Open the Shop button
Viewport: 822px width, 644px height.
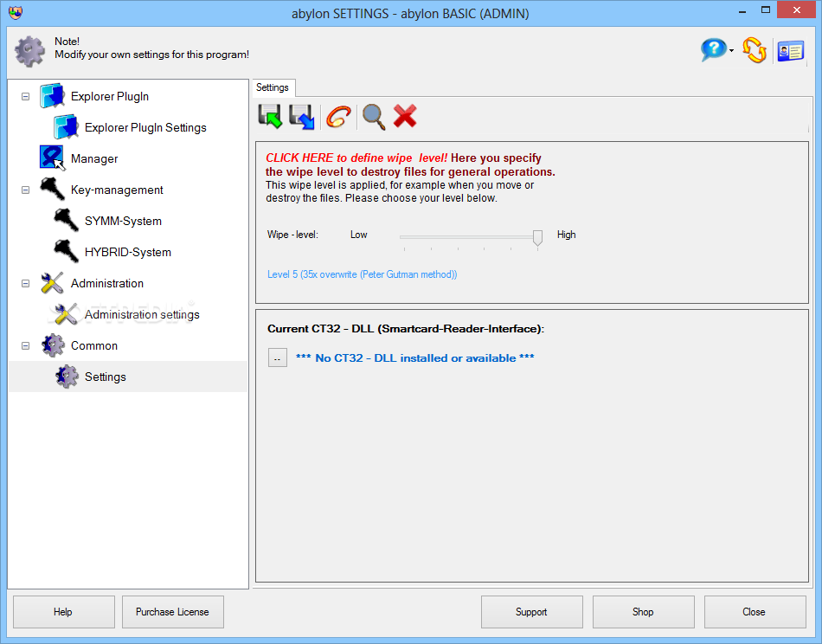(x=643, y=611)
